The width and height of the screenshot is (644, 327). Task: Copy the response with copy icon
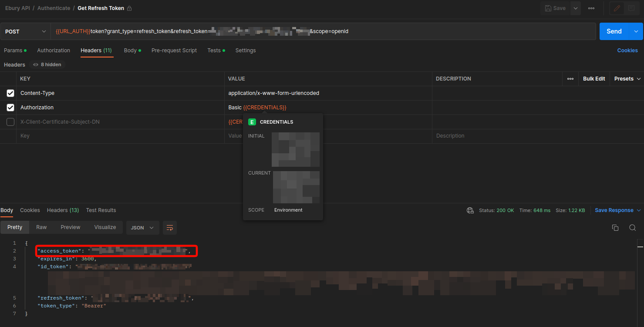615,228
